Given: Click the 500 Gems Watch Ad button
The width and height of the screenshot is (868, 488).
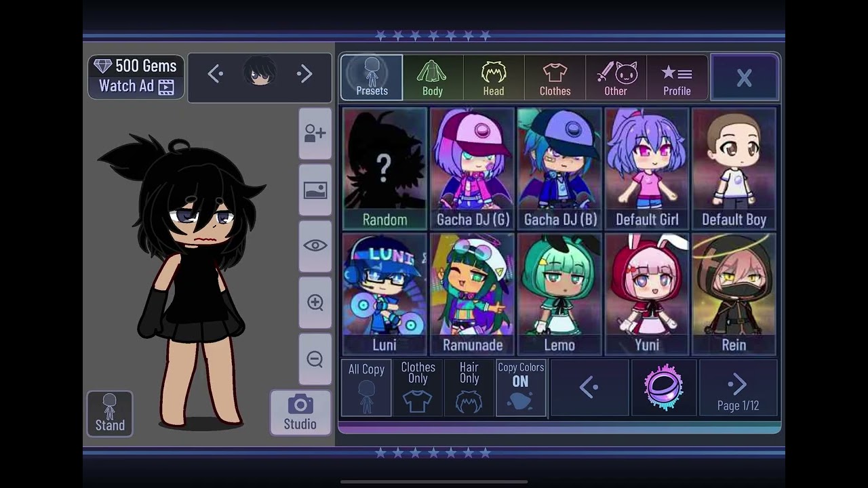Looking at the screenshot, I should [136, 77].
